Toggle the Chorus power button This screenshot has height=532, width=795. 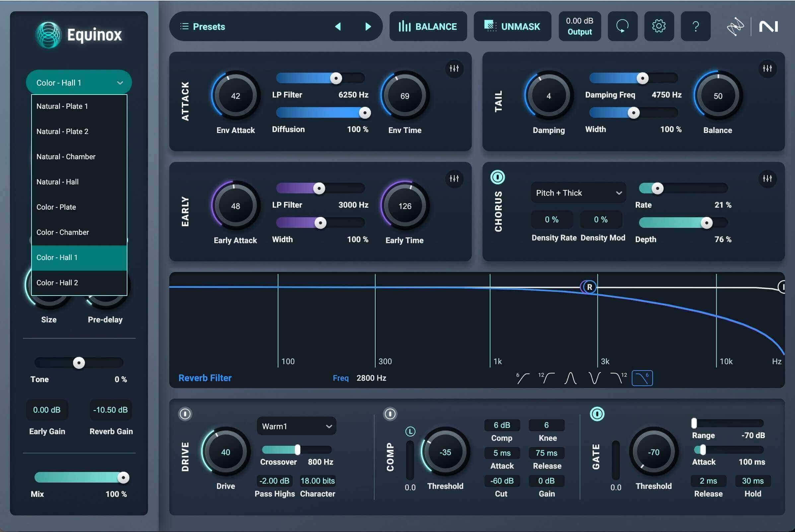pos(497,177)
